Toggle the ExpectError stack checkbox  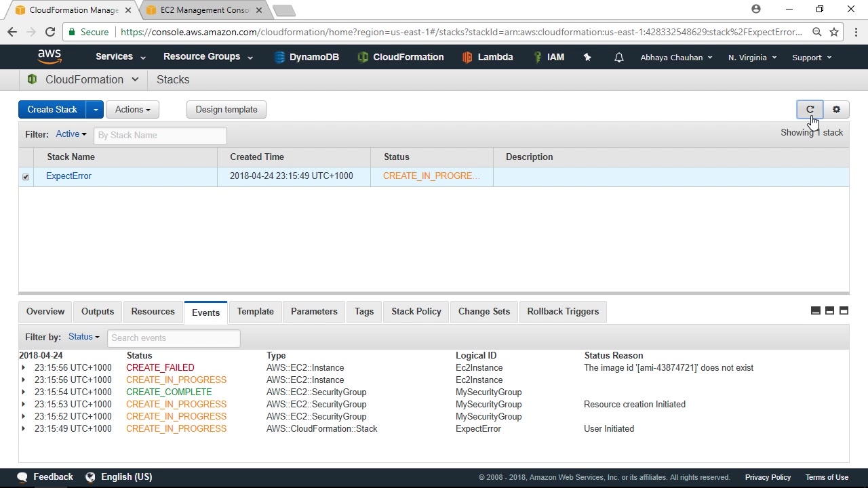(x=26, y=177)
